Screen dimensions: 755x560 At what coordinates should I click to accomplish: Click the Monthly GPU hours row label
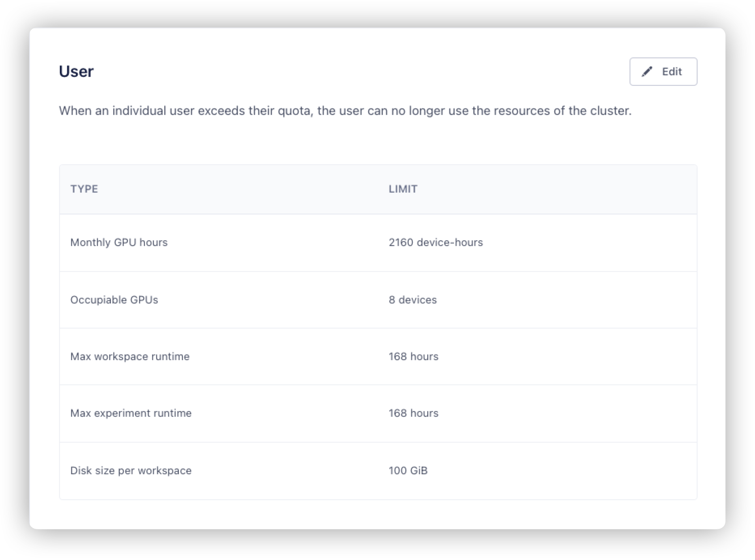coord(119,242)
